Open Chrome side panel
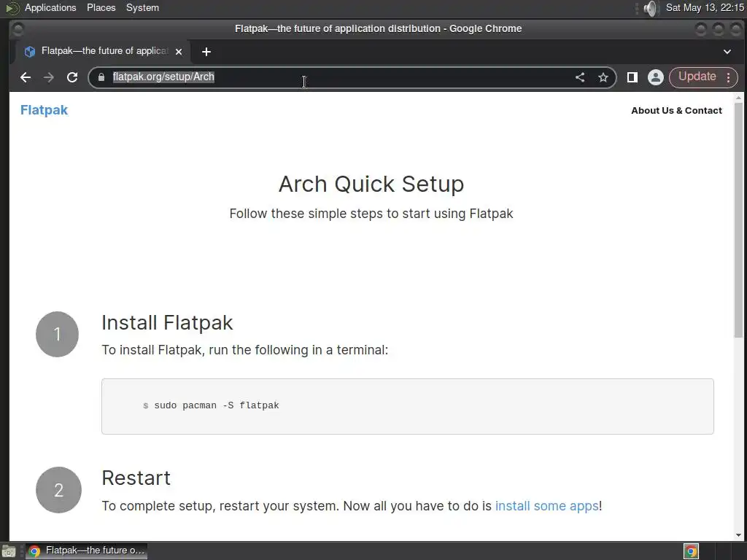Image resolution: width=747 pixels, height=560 pixels. 632,77
